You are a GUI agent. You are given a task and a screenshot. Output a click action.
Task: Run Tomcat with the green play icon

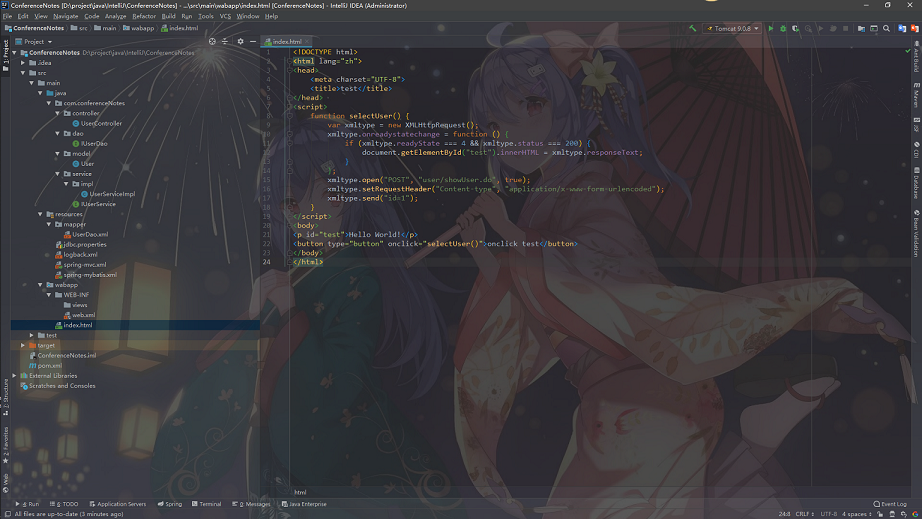tap(770, 28)
